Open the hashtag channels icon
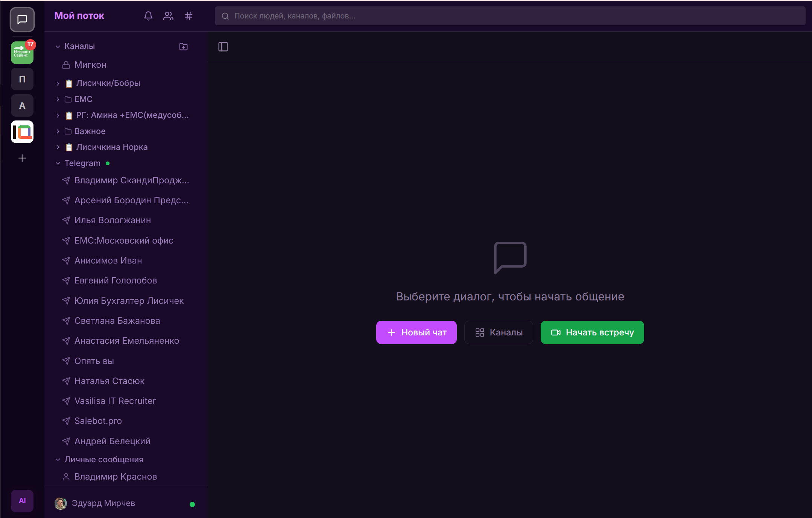Screen dimensions: 812x518 tap(189, 16)
